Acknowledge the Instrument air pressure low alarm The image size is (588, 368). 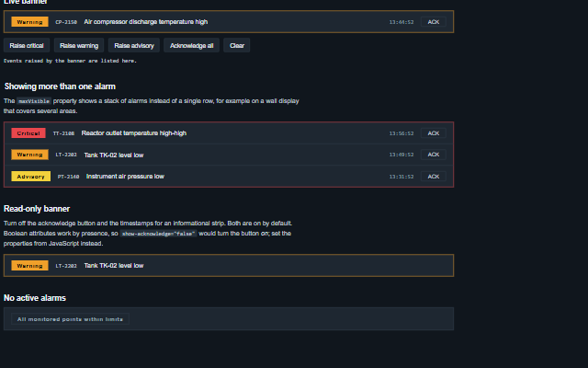click(433, 177)
